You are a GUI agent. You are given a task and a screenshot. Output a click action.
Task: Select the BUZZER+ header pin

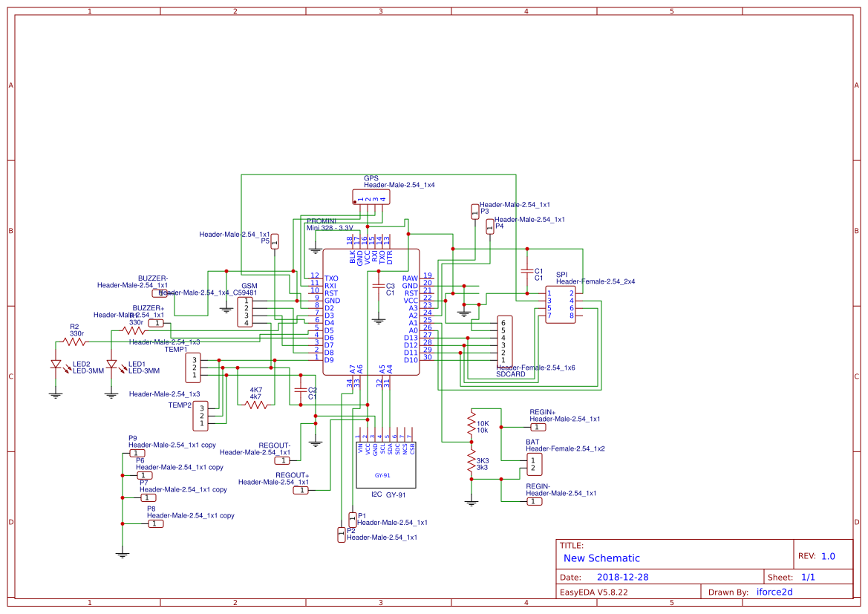tap(156, 322)
